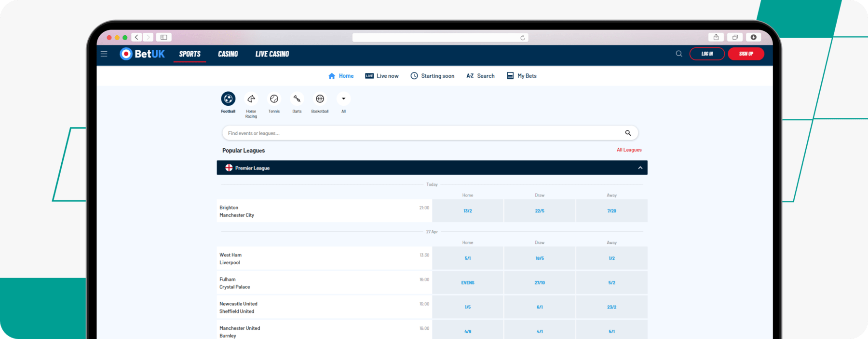This screenshot has height=339, width=868.
Task: Open the A-Z Search section
Action: (x=480, y=76)
